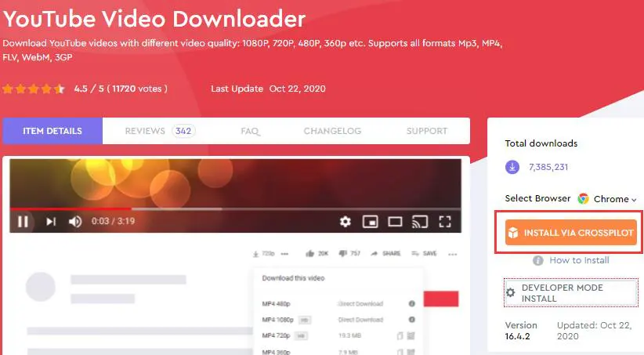Click the total downloads arrow icon
This screenshot has width=644, height=355.
click(x=512, y=167)
